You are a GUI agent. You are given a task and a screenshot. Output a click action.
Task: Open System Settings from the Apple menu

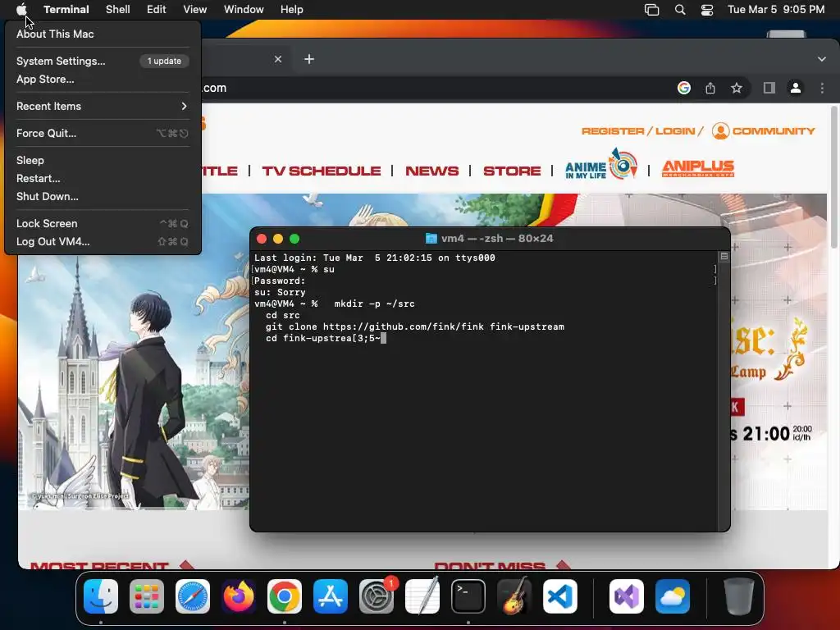(x=102, y=61)
